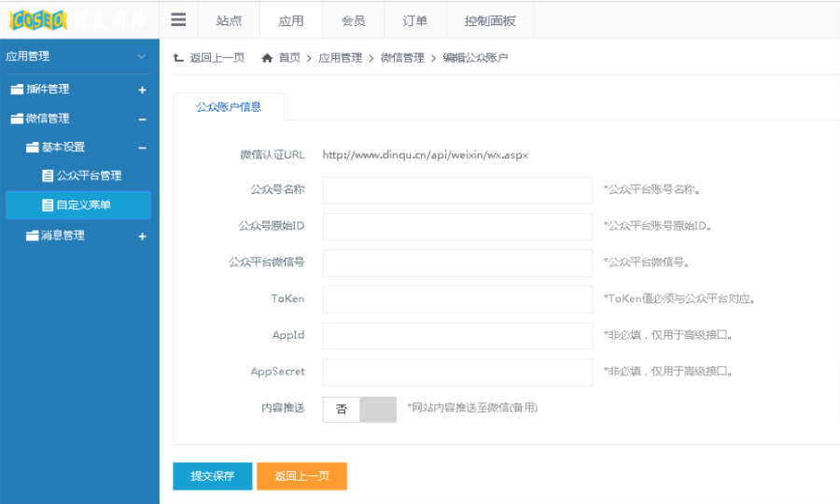Screen dimensions: 840x504
Task: Click the hint '*ToKen值必须与公众平台对应。'
Action: coord(679,299)
